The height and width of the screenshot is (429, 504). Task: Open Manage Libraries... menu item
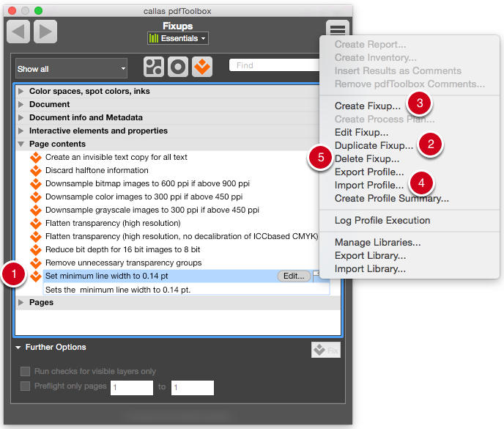(378, 242)
